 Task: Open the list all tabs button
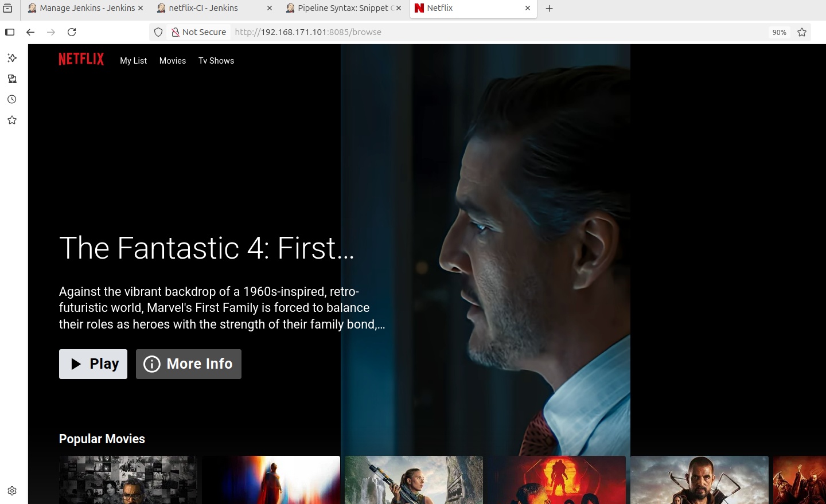7,8
